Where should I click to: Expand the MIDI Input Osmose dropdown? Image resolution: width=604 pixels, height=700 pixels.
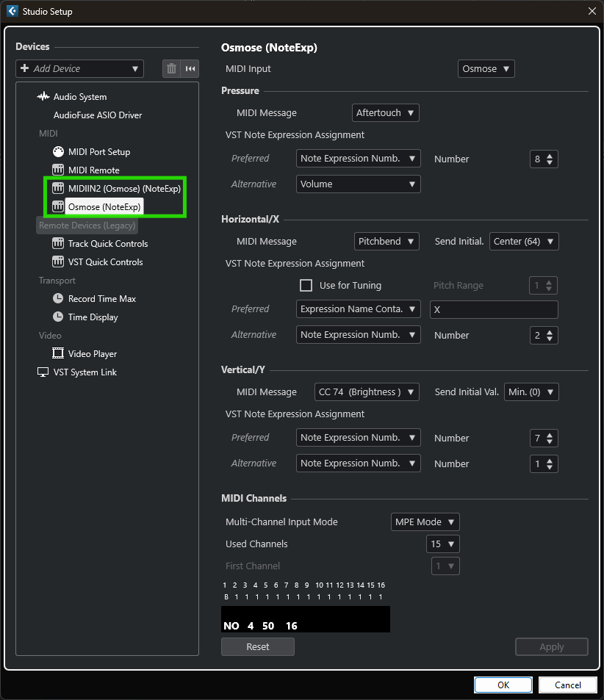tap(486, 68)
